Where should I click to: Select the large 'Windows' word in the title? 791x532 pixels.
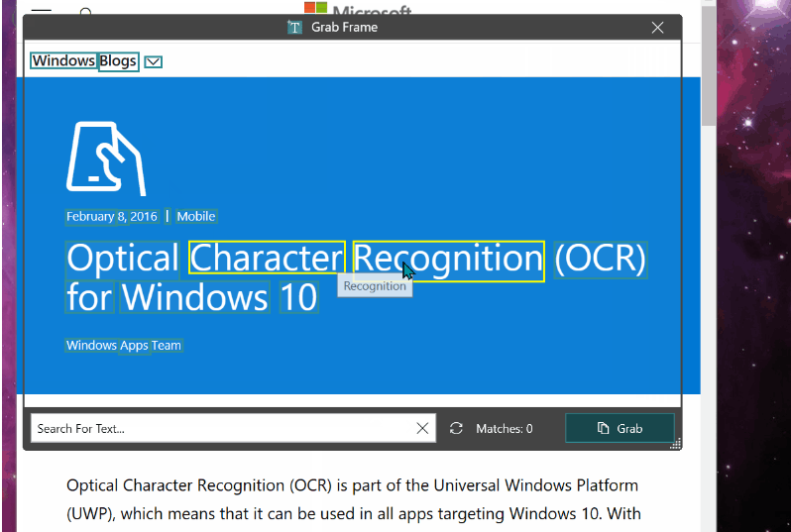point(194,297)
